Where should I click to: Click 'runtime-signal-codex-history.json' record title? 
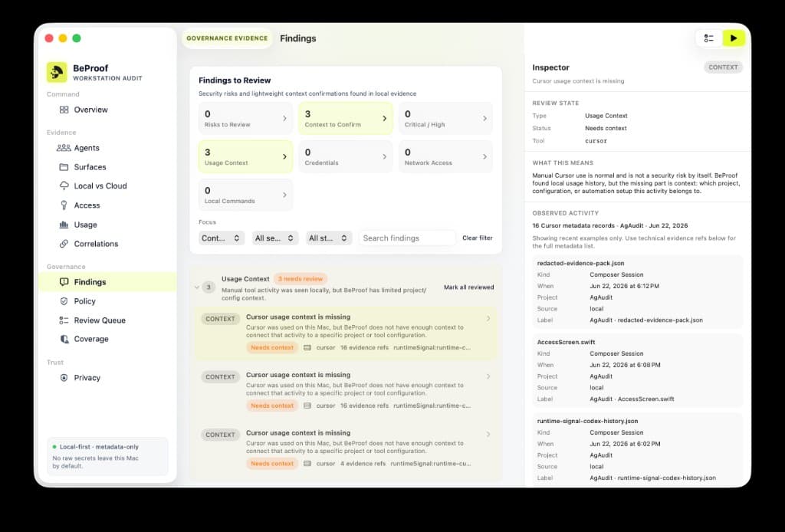[587, 422]
